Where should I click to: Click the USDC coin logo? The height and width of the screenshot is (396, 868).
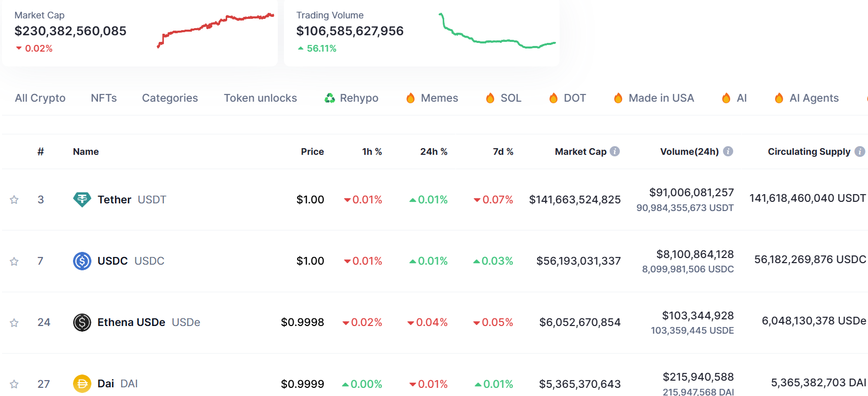pos(82,261)
